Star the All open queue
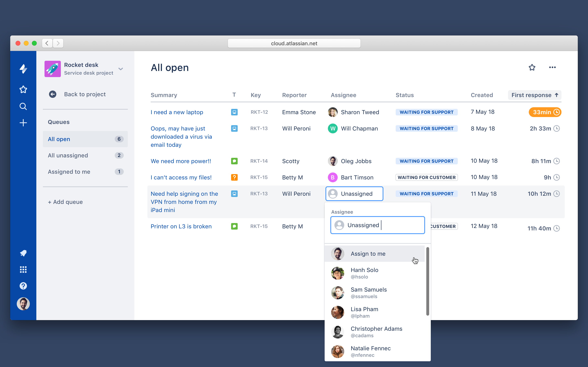This screenshot has width=588, height=367. click(532, 67)
